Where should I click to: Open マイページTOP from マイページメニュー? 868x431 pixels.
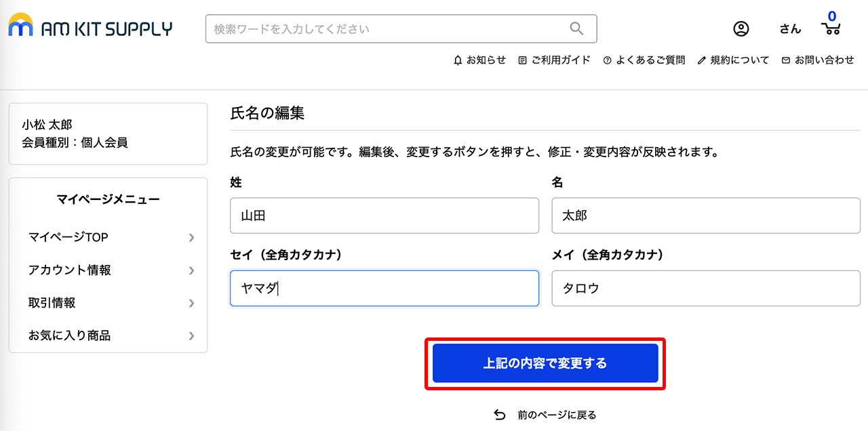pyautogui.click(x=67, y=237)
